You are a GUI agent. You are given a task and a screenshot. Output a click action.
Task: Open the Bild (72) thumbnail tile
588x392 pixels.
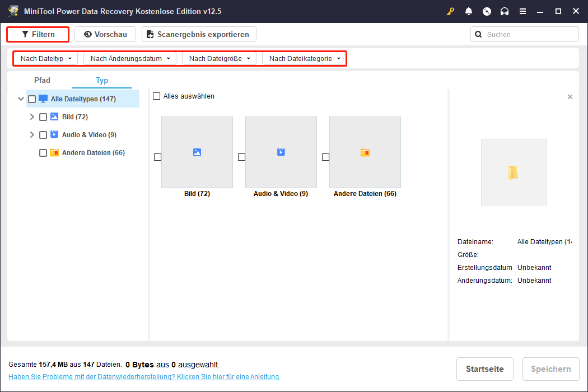point(197,152)
